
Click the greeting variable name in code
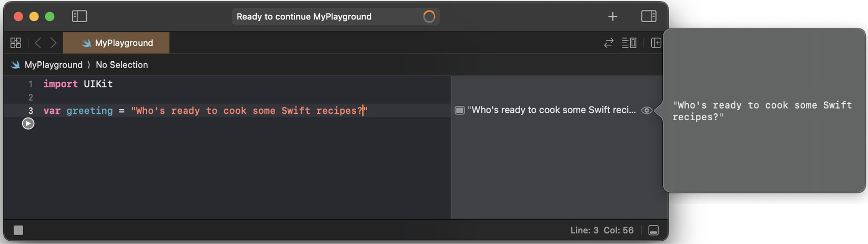[x=89, y=111]
